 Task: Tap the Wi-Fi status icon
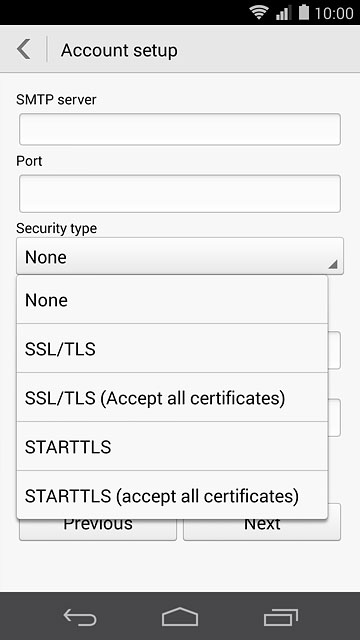(x=260, y=12)
